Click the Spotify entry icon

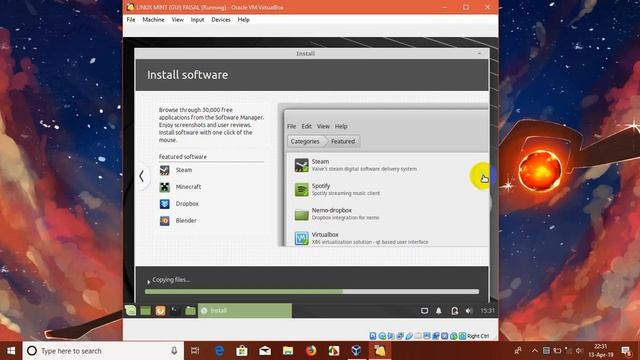302,189
